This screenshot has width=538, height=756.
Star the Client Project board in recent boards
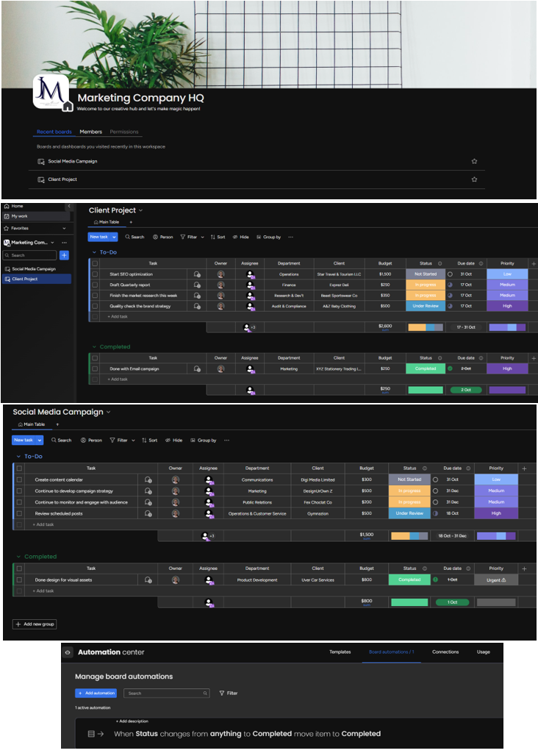474,179
